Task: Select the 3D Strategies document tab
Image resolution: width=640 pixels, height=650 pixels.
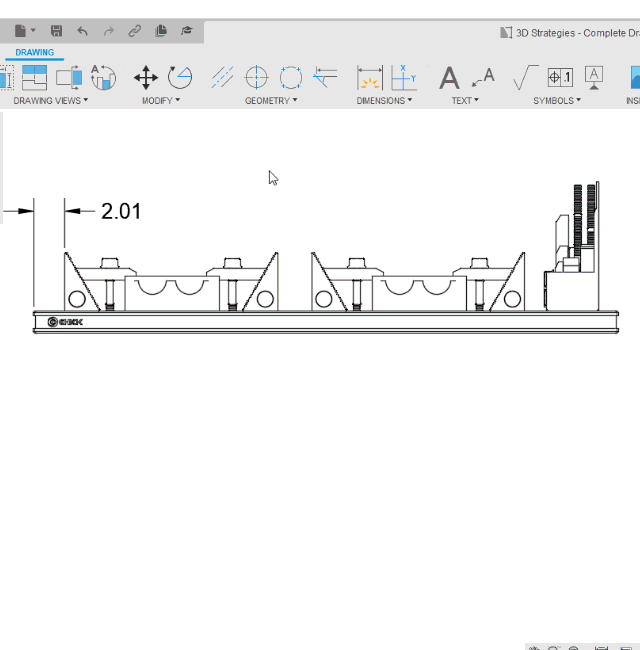Action: pos(570,33)
